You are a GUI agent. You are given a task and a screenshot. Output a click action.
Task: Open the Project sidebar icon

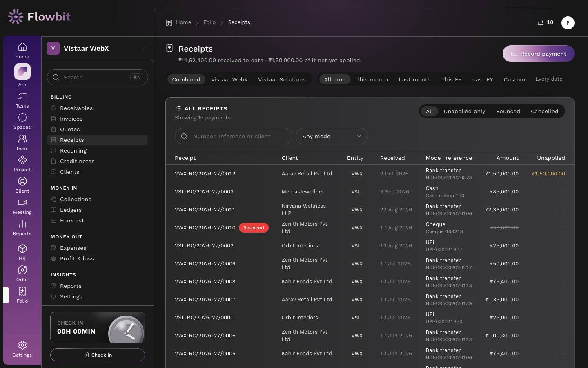(22, 164)
